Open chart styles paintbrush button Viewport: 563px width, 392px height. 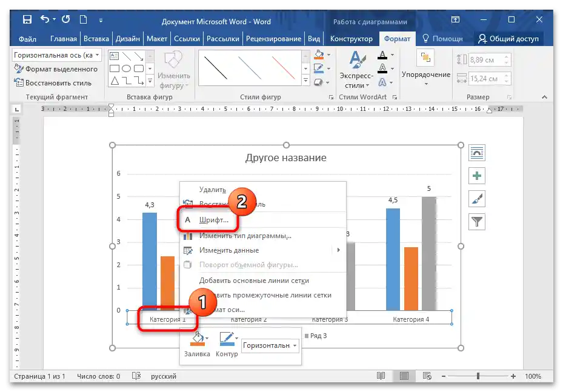(x=477, y=199)
